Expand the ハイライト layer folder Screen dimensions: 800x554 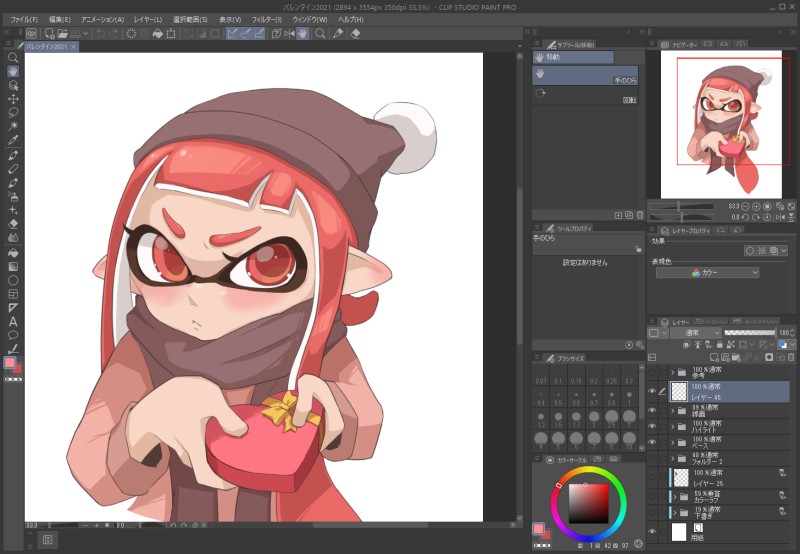[672, 426]
